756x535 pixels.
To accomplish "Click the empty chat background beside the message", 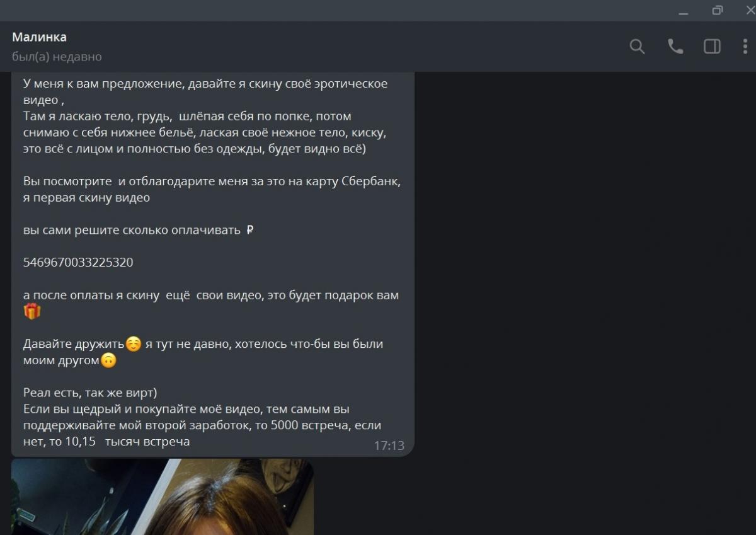I will pos(580,284).
